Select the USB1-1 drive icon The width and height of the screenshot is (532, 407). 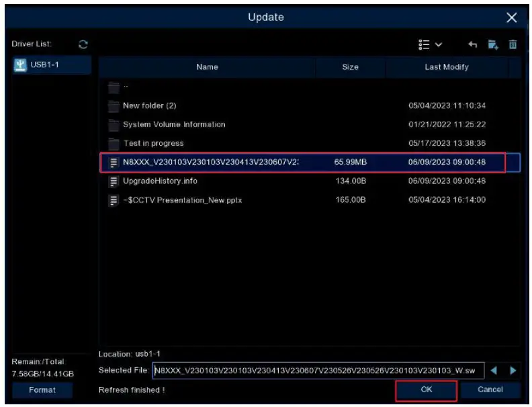pyautogui.click(x=19, y=65)
